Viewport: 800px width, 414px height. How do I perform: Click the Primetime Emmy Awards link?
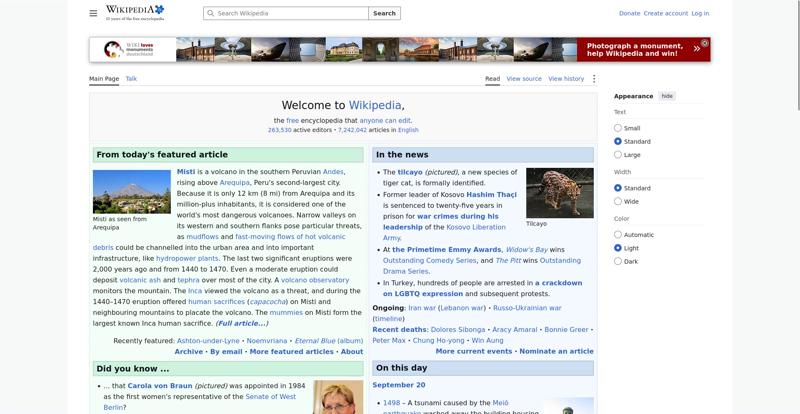(x=446, y=250)
